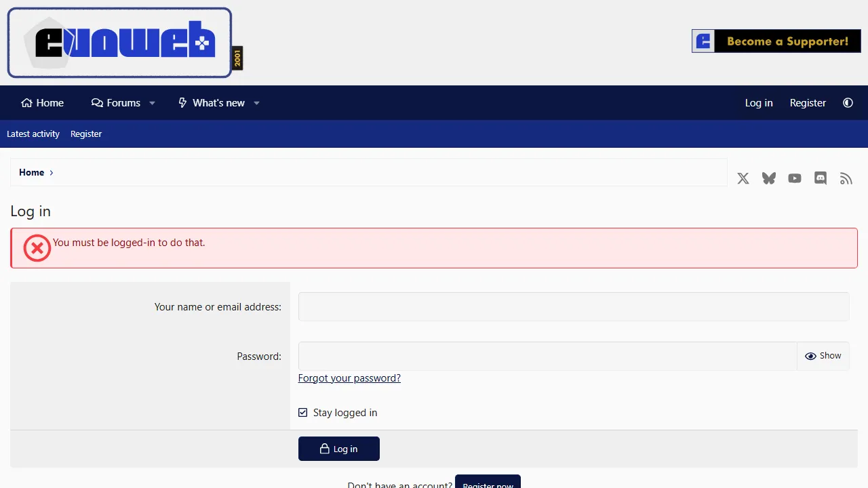Screen dimensions: 868x488
Task: Follow the Forgot your password link
Action: pos(349,378)
